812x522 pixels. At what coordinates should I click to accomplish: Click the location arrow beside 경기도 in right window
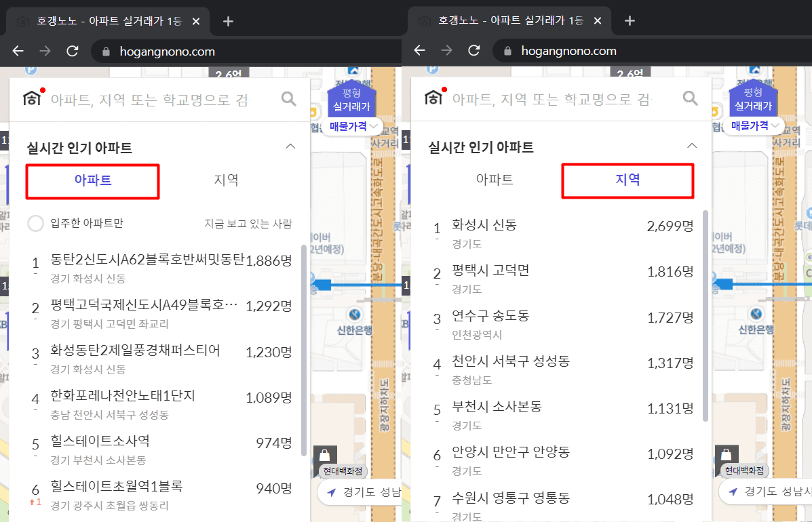pos(733,492)
